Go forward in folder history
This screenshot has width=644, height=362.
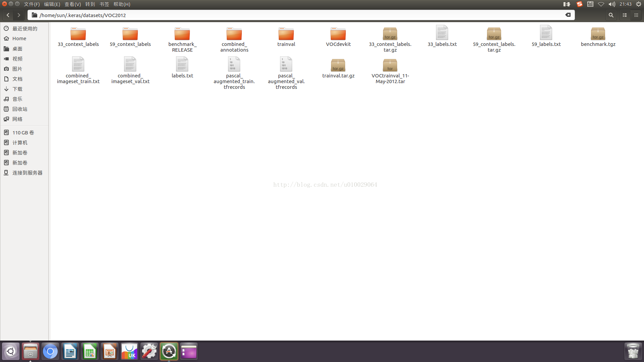point(19,15)
